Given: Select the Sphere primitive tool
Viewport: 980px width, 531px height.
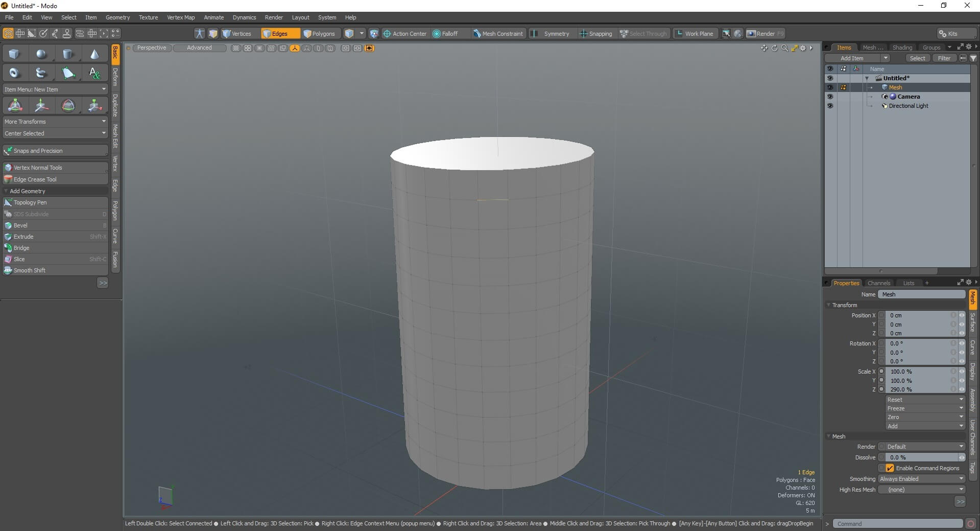Looking at the screenshot, I should click(x=41, y=53).
